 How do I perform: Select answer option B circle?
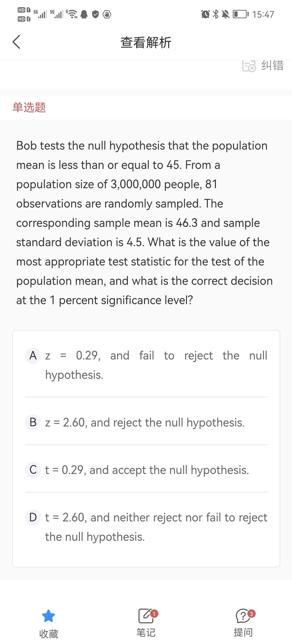click(x=33, y=422)
